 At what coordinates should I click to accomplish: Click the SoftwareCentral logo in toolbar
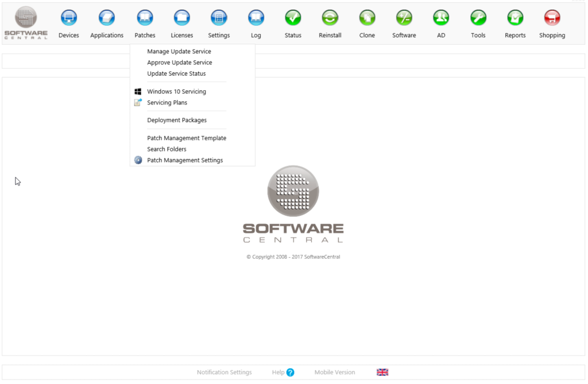tap(26, 22)
